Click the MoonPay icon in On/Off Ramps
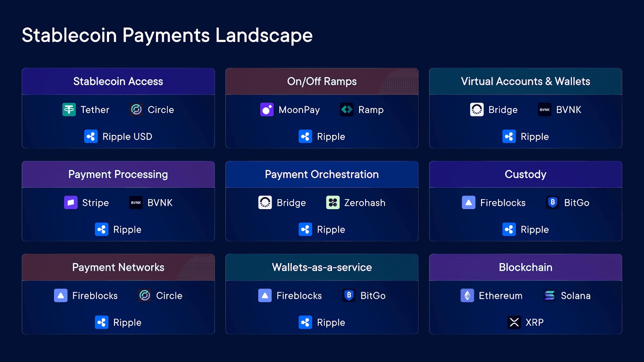Screen dimensions: 644x362 click(266, 109)
